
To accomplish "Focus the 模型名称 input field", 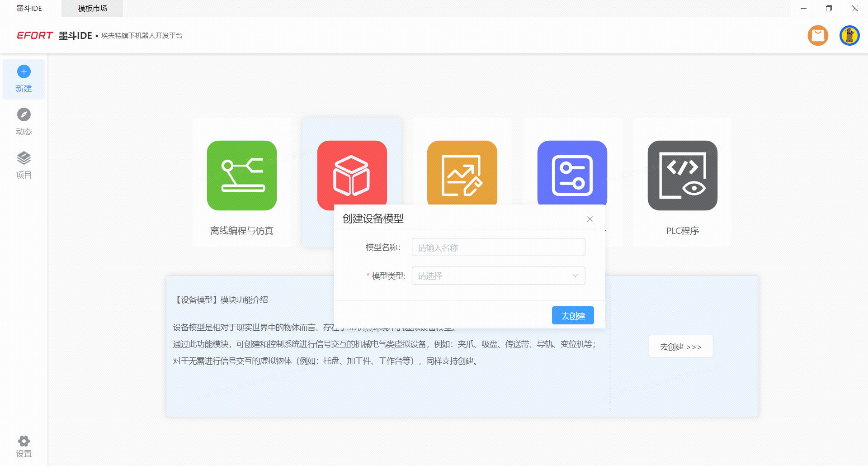I will (498, 247).
